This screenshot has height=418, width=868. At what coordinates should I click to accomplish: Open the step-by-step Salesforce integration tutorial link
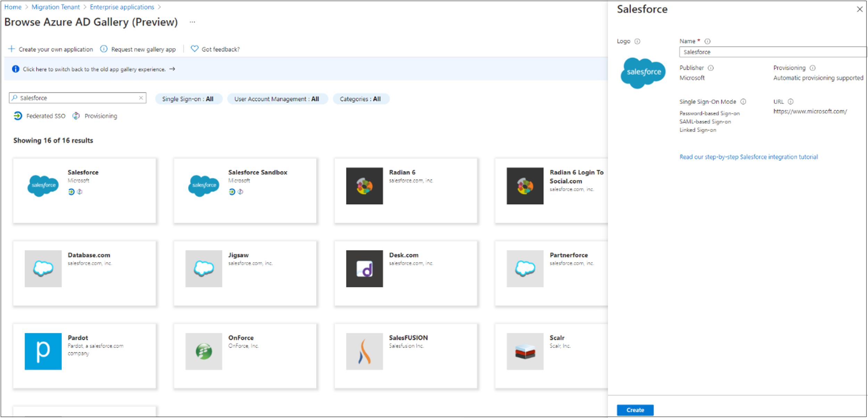[x=749, y=157]
